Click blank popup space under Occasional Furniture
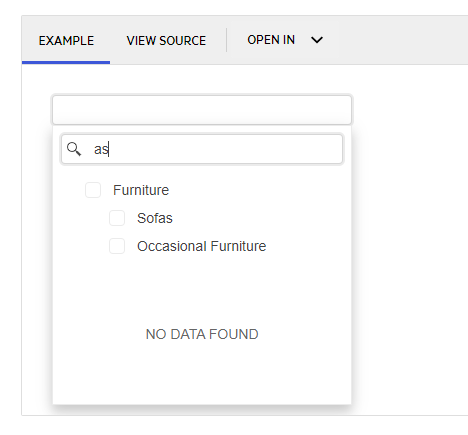The height and width of the screenshot is (435, 468). click(202, 287)
